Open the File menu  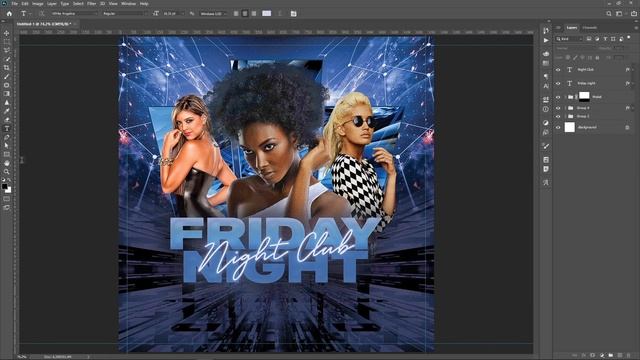pos(15,4)
